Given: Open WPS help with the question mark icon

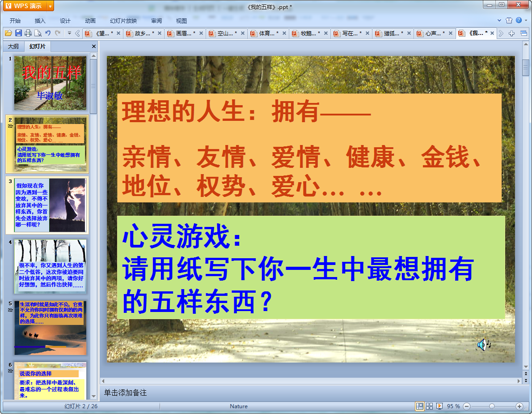Looking at the screenshot, I should (x=519, y=21).
